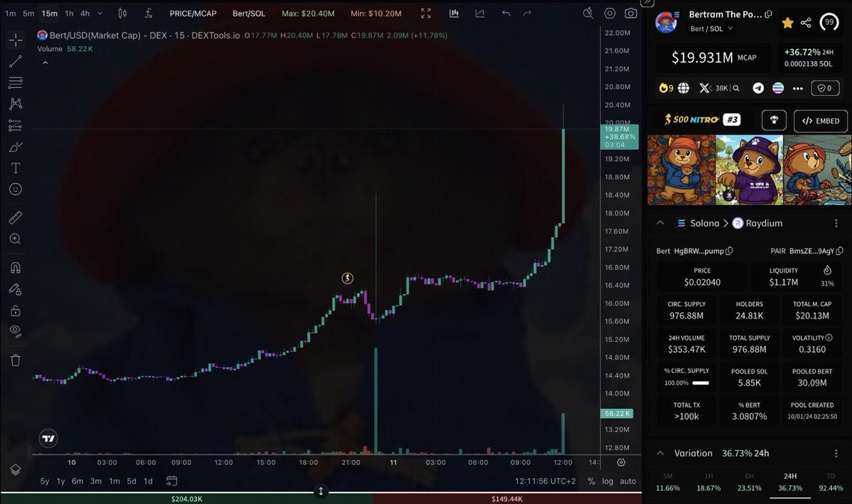Open the go-to-date calendar icon
The image size is (852, 504).
pyautogui.click(x=171, y=481)
